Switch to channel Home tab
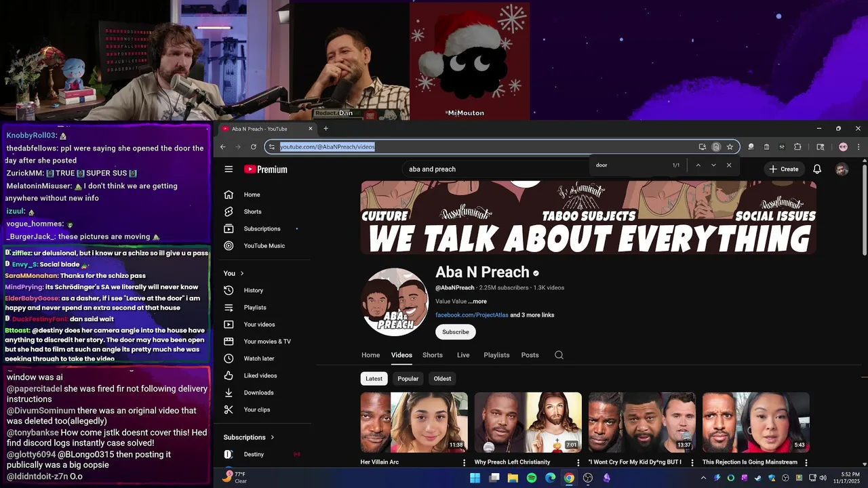The width and height of the screenshot is (868, 488). click(370, 355)
